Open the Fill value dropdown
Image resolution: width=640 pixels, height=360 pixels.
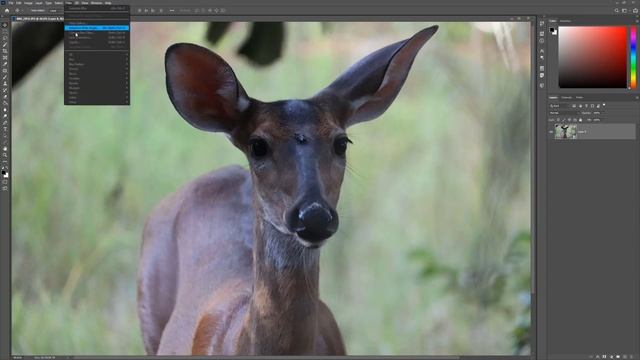click(x=597, y=120)
